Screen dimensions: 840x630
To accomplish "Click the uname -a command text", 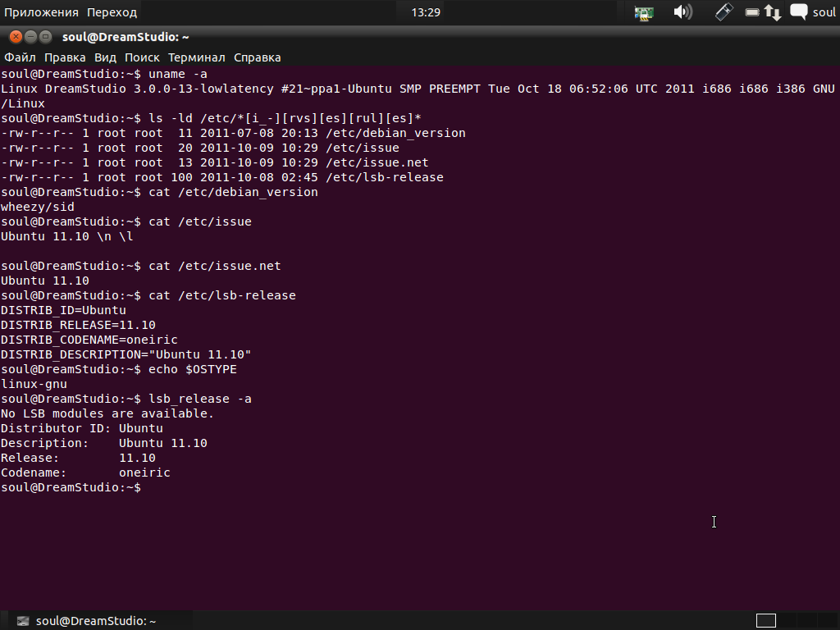I will [178, 74].
